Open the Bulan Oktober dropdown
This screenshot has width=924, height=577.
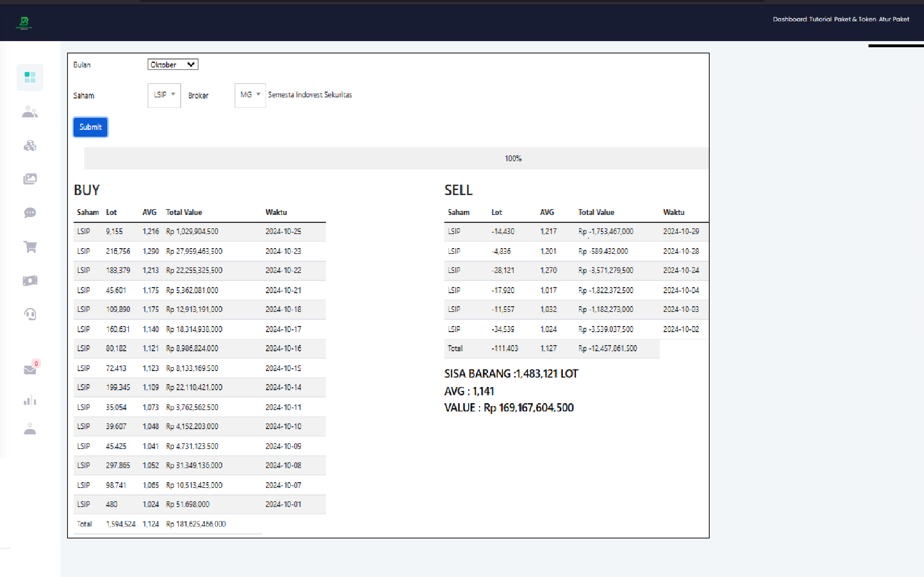[x=173, y=65]
